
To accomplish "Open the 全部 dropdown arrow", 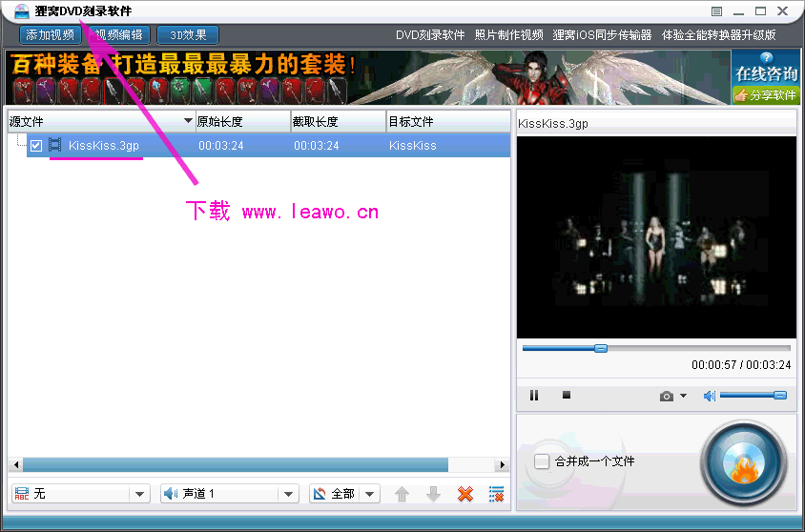I will point(370,494).
